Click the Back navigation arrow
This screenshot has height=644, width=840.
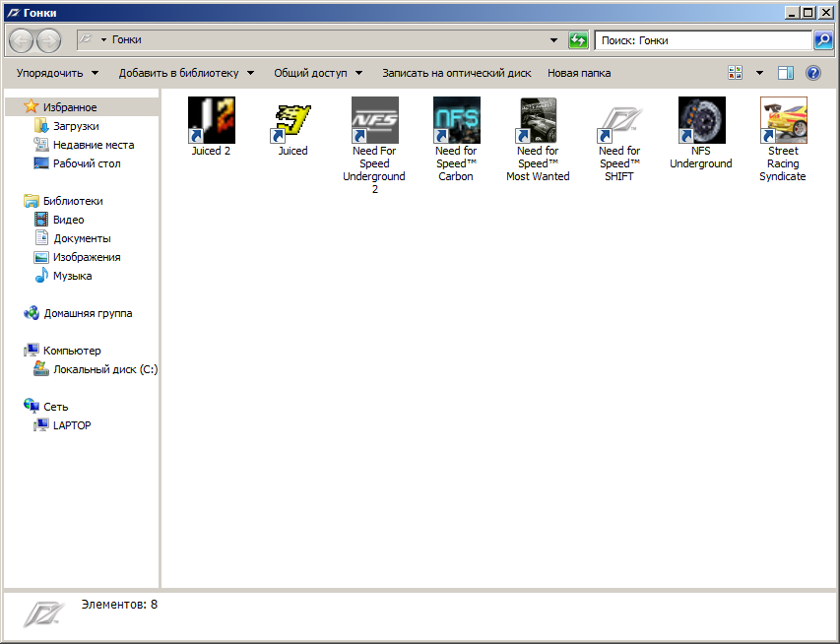(x=22, y=40)
